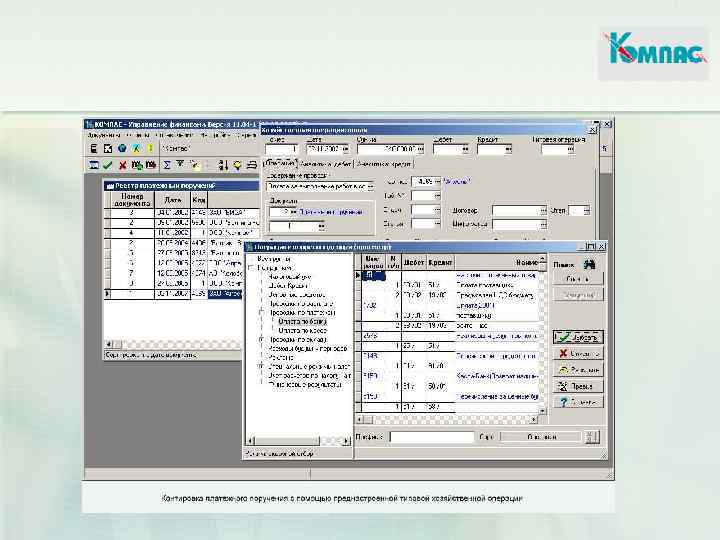Click the blue globe icon in top toolbar
The height and width of the screenshot is (540, 720).
[x=122, y=148]
